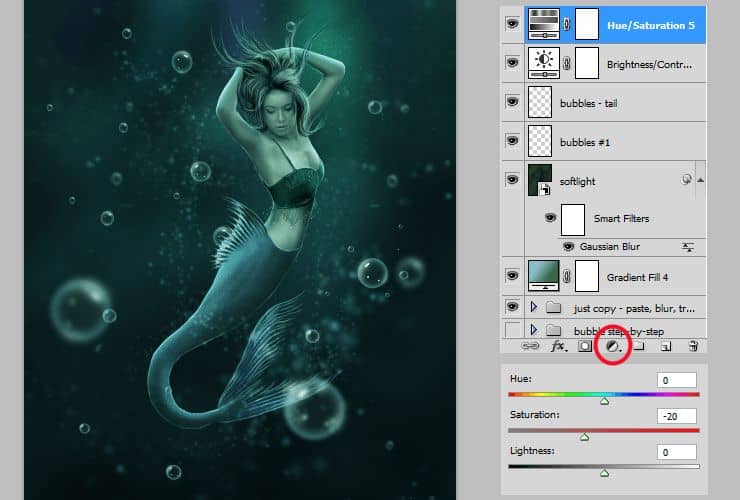The image size is (740, 500).
Task: Toggle visibility of bubbles - tail layer
Action: (512, 102)
